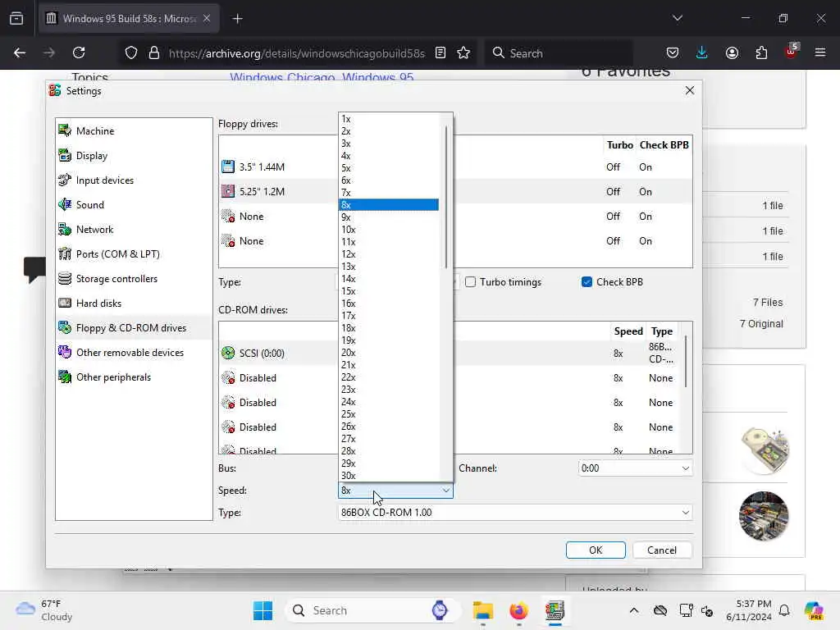
Task: Open the Display settings category
Action: [134, 155]
